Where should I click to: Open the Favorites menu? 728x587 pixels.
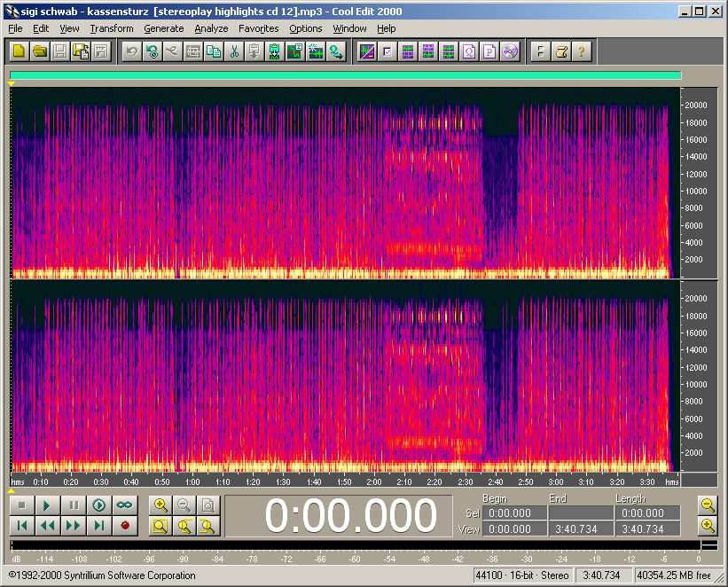pyautogui.click(x=258, y=28)
